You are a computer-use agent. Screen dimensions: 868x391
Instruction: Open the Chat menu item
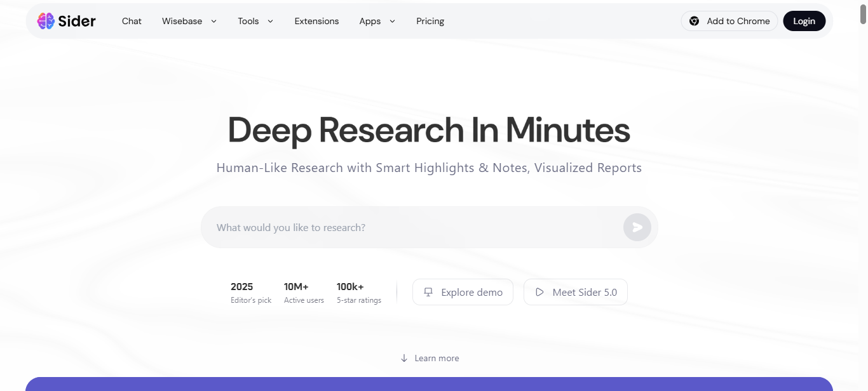(x=132, y=21)
